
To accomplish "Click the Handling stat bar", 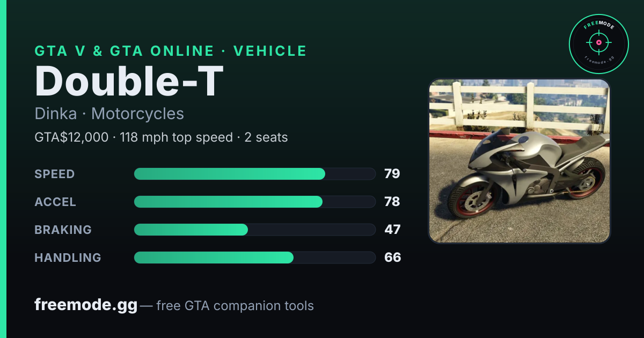I will pos(254,258).
